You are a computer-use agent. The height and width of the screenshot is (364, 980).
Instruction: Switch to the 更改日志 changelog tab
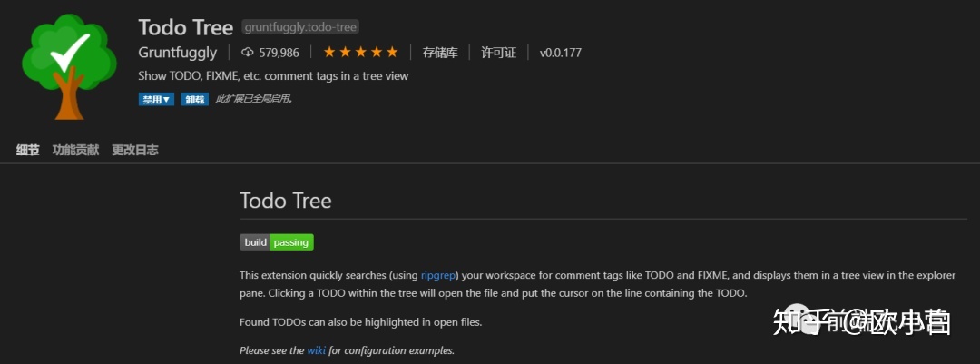135,150
